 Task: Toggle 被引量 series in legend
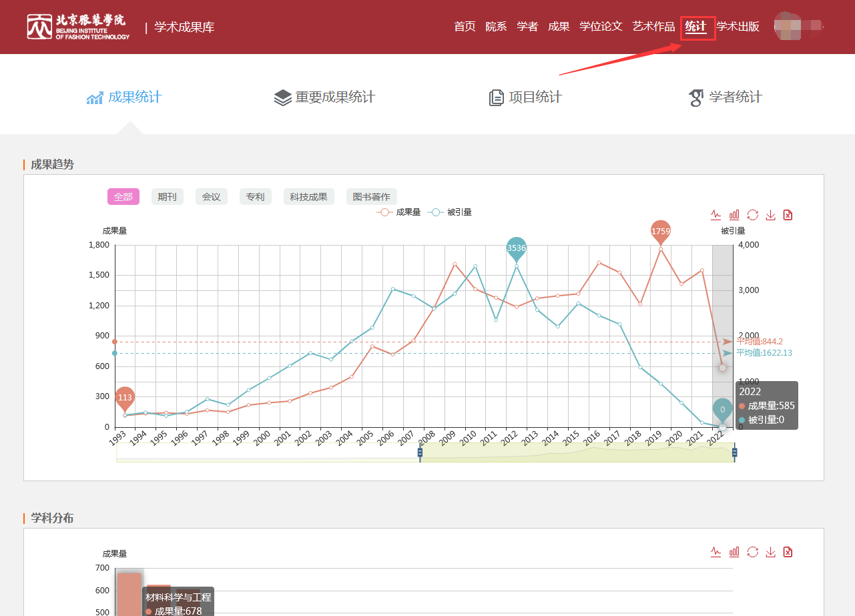pos(450,212)
